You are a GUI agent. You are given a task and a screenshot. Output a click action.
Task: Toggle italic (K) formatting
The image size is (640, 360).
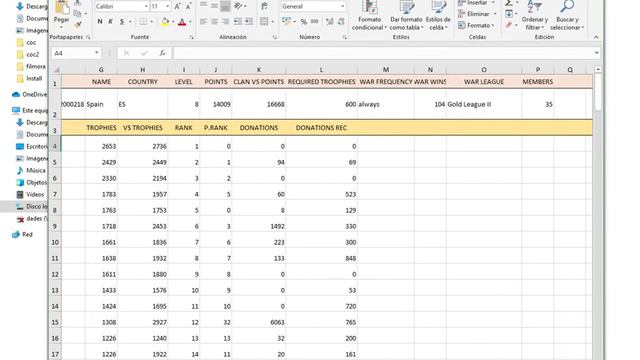point(111,22)
